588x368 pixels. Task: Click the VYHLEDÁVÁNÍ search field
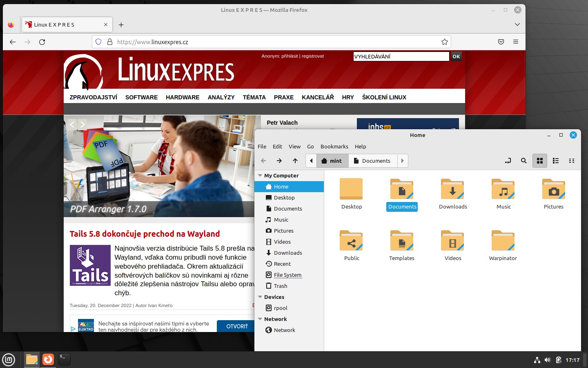(x=401, y=56)
